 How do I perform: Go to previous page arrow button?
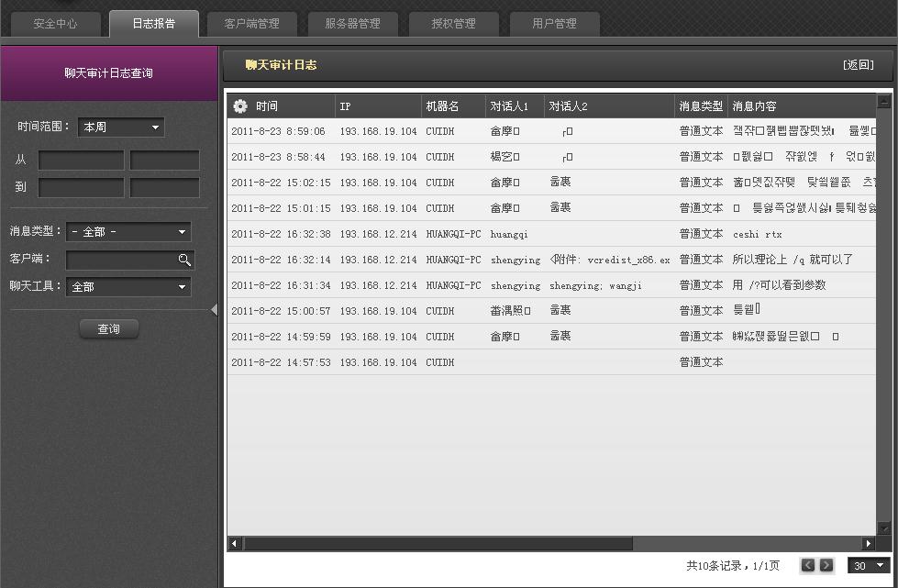(807, 565)
